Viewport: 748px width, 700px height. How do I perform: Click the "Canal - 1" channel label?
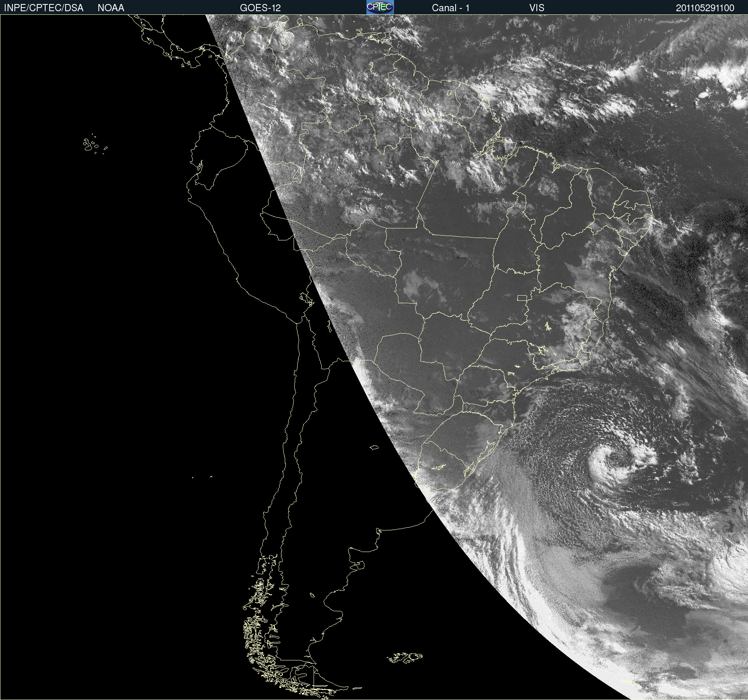[451, 8]
